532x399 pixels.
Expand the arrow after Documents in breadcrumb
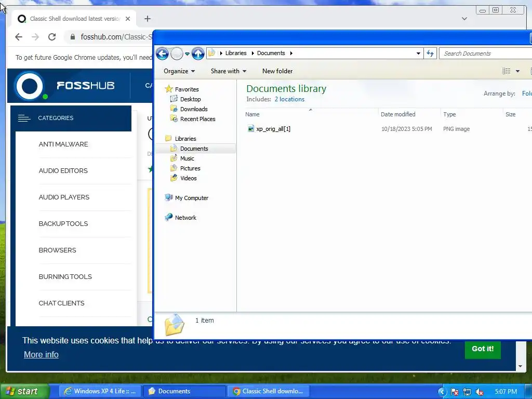(x=291, y=54)
